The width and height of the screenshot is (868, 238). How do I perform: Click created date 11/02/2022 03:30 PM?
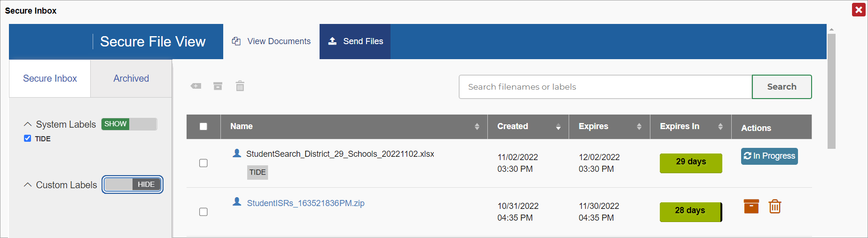pos(517,163)
